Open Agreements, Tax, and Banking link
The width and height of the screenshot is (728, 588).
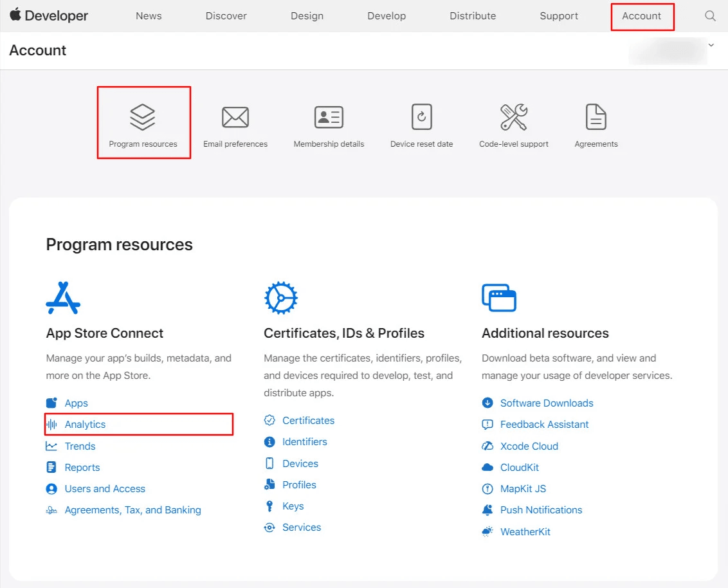pyautogui.click(x=132, y=510)
